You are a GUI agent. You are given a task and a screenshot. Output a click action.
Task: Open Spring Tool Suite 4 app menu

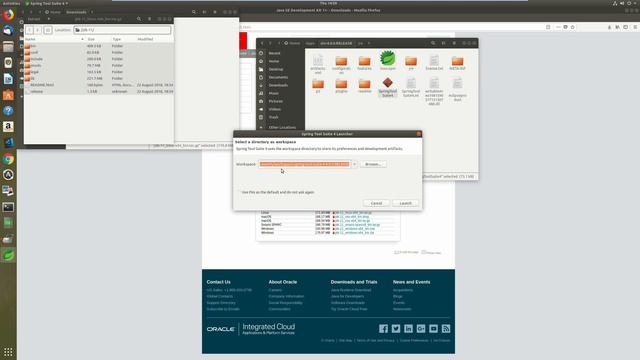click(47, 3)
